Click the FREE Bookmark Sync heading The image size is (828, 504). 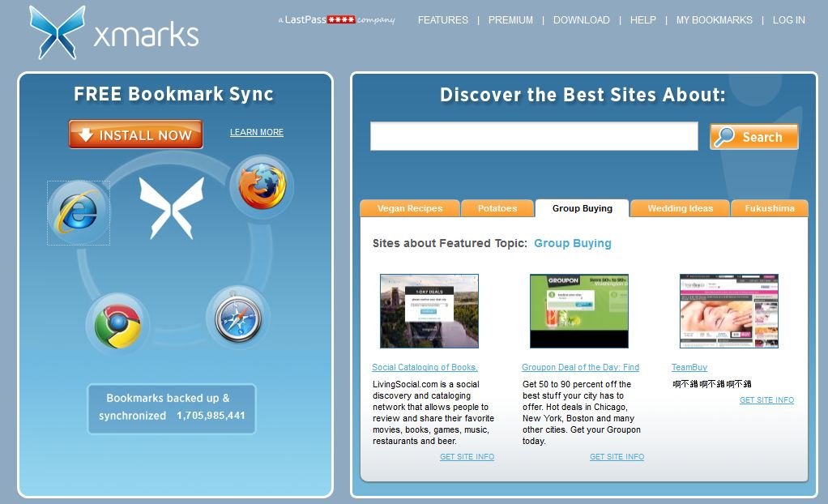pos(173,94)
